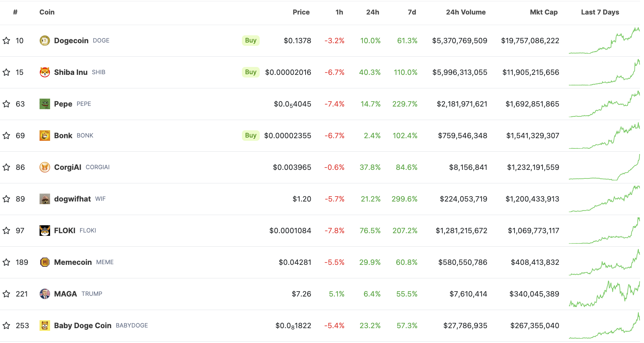Buy Dogecoin with the Buy button

pos(251,41)
